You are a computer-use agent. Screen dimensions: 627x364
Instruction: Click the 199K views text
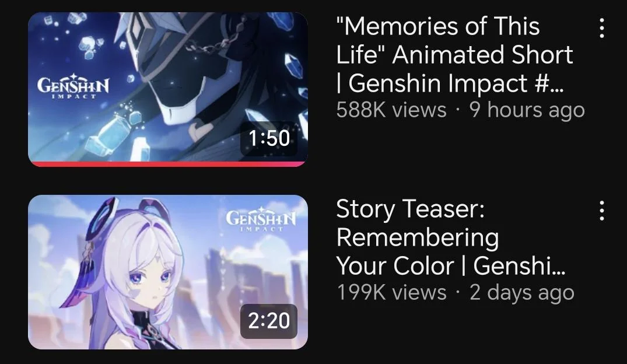click(x=391, y=292)
